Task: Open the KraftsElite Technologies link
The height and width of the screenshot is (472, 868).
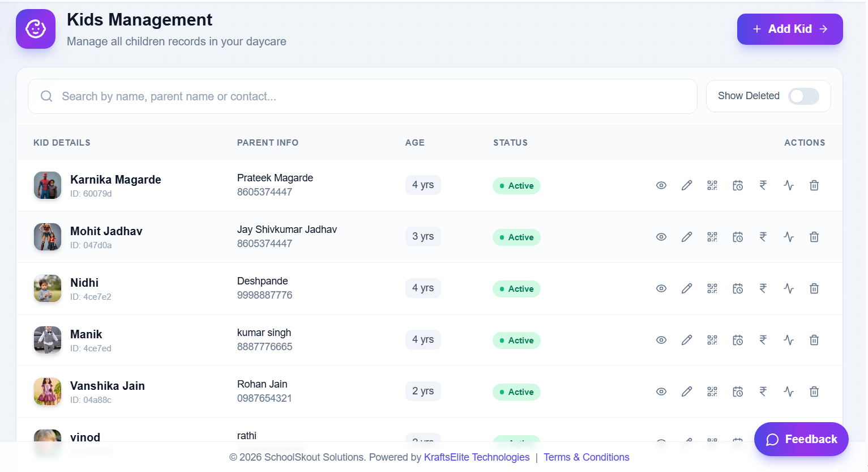Action: (477, 457)
